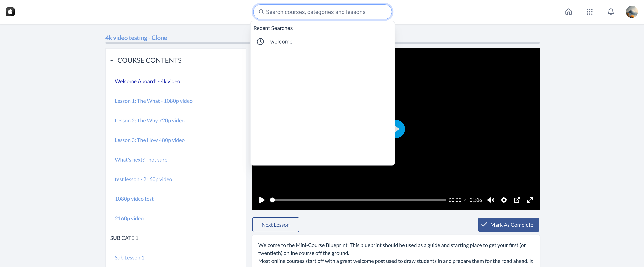Screen dimensions: 644x267
Task: Click the 4k video testing - Clone link
Action: pyautogui.click(x=136, y=37)
